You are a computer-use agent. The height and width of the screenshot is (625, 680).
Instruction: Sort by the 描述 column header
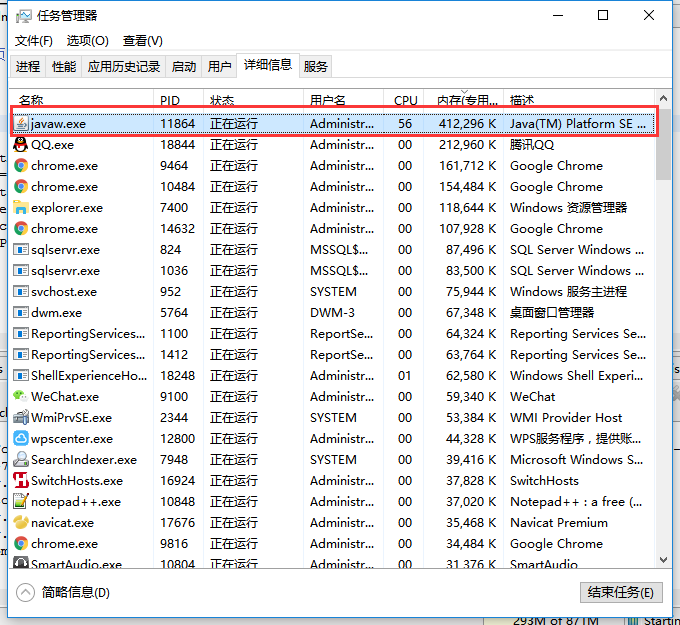[x=579, y=98]
